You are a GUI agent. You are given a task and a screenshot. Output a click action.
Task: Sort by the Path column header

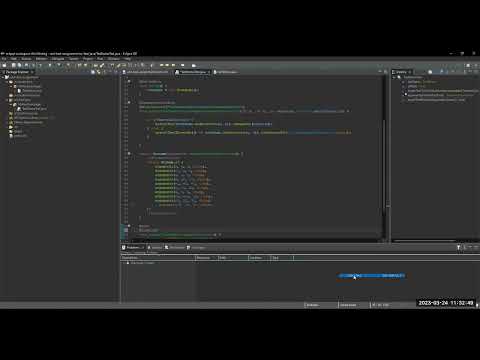tap(233, 258)
